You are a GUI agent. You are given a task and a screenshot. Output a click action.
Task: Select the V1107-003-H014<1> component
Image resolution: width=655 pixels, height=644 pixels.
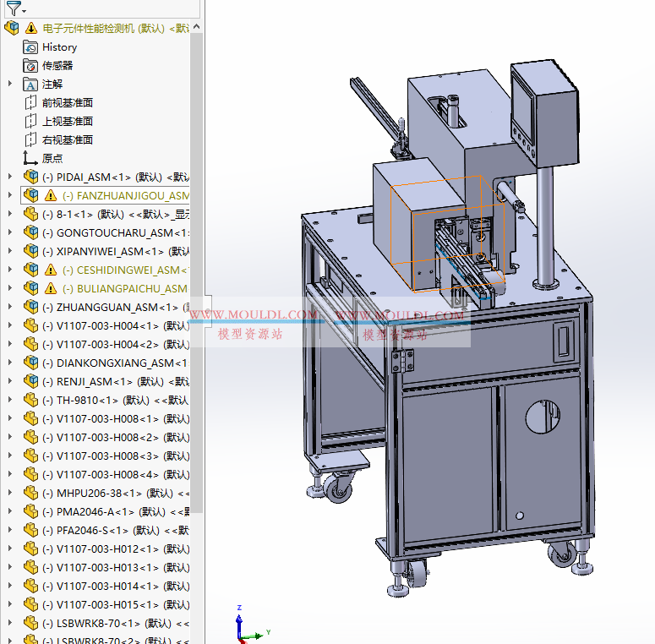tap(116, 586)
